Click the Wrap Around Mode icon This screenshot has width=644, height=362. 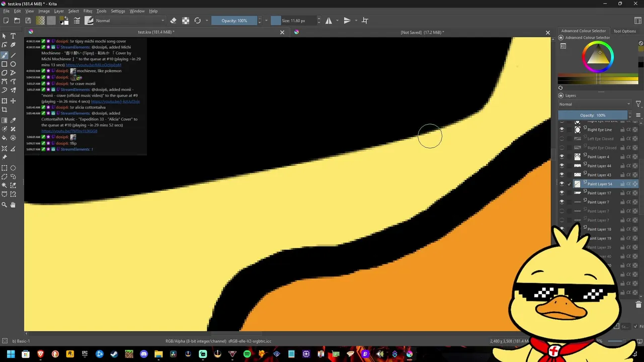point(365,21)
